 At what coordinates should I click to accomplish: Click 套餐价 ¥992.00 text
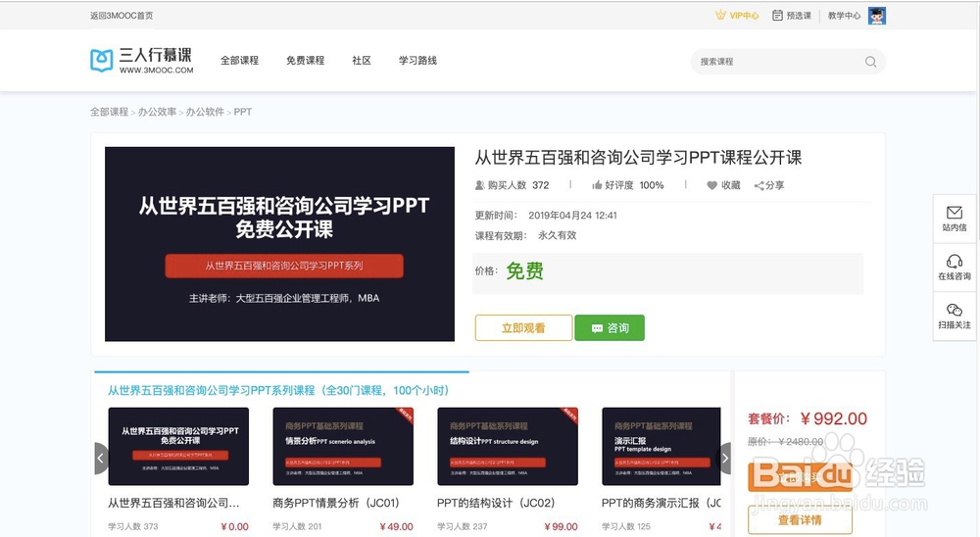click(x=808, y=418)
